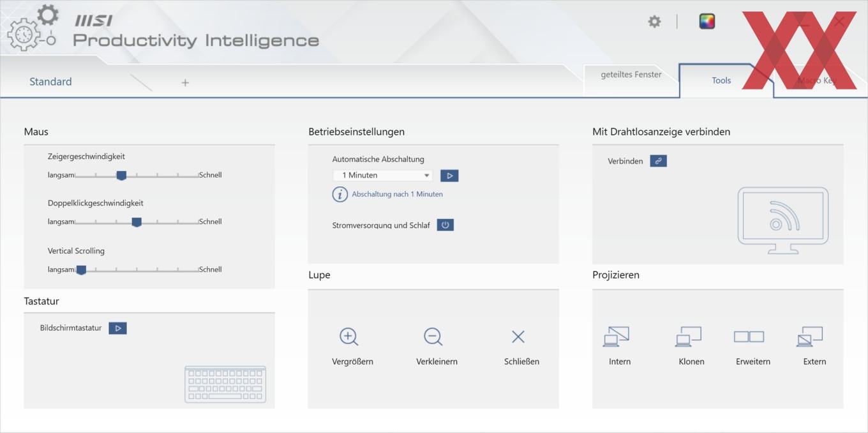This screenshot has height=433, width=868.
Task: Click the Klonen label
Action: point(691,361)
